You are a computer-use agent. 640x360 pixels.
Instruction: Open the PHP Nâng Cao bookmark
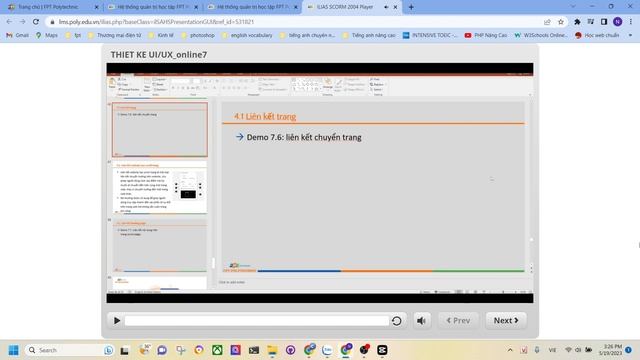click(x=486, y=36)
